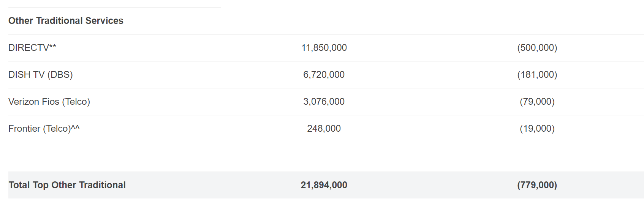
Task: Select the Other Traditional Services heading
Action: 66,20
